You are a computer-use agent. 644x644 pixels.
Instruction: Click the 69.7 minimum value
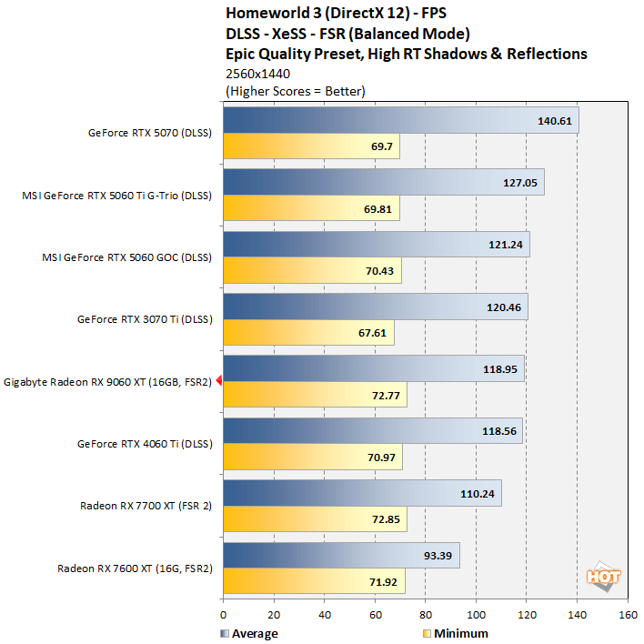pos(382,146)
